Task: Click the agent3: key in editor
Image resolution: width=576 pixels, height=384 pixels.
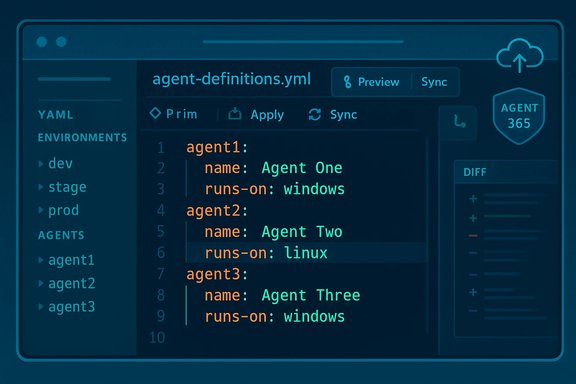Action: (217, 274)
